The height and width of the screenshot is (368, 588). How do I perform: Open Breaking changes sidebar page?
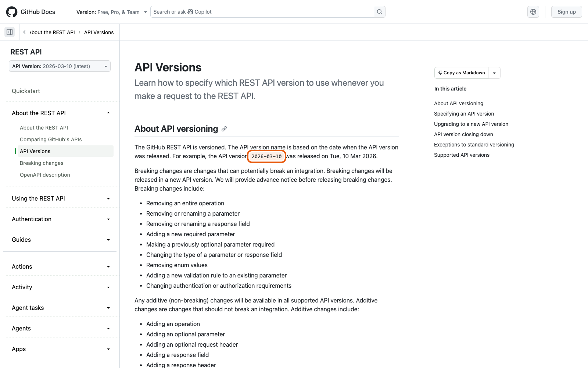click(42, 163)
